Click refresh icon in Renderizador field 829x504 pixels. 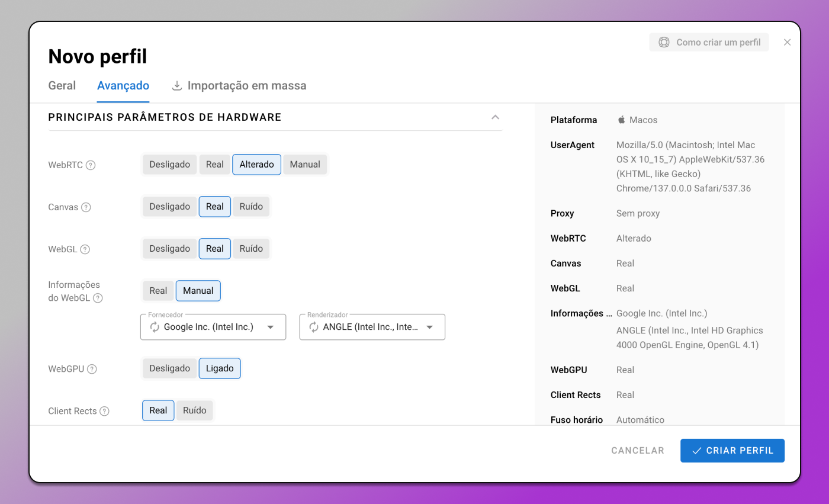coord(314,327)
